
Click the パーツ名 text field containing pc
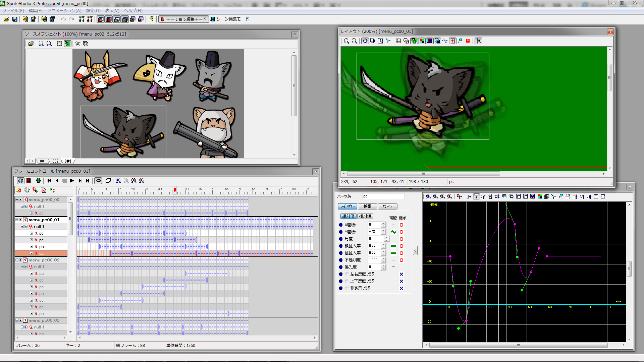[x=383, y=196]
